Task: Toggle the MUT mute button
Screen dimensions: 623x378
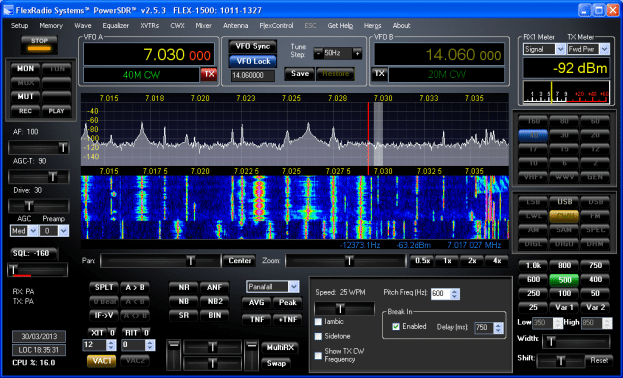Action: tap(25, 96)
